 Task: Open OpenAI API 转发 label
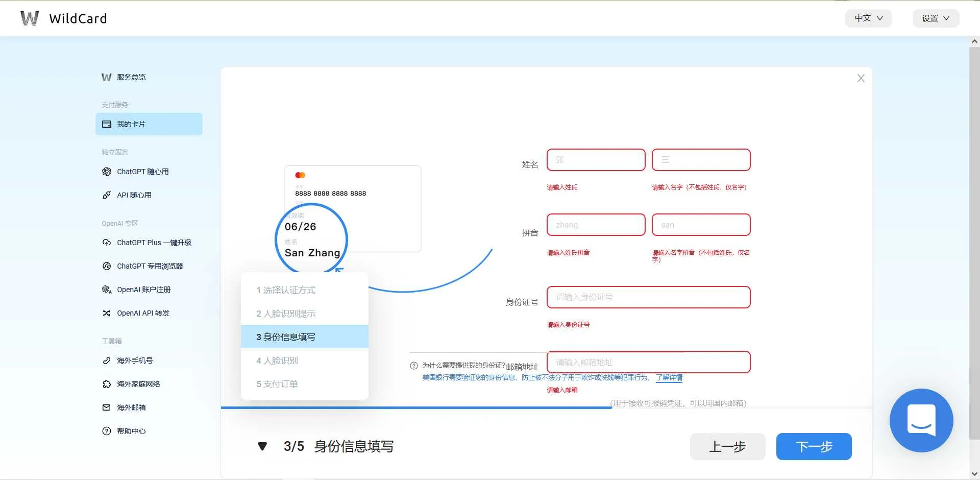143,313
